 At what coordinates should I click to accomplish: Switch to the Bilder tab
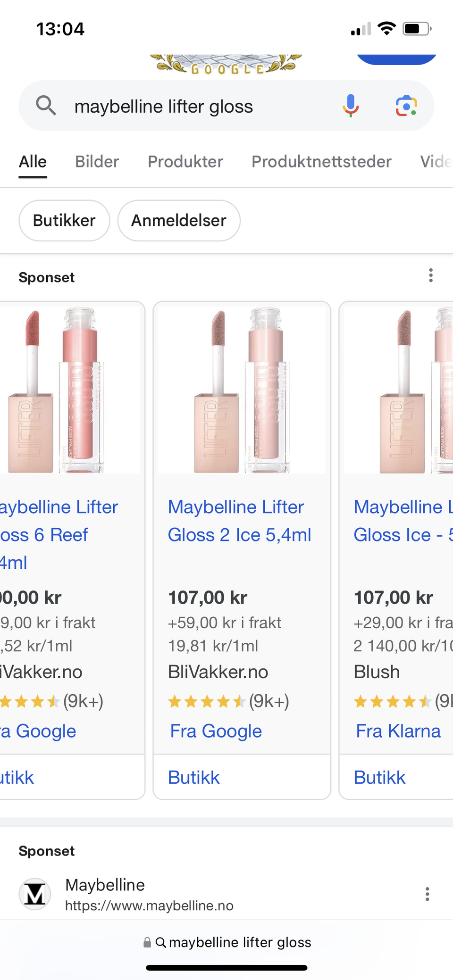click(x=97, y=162)
